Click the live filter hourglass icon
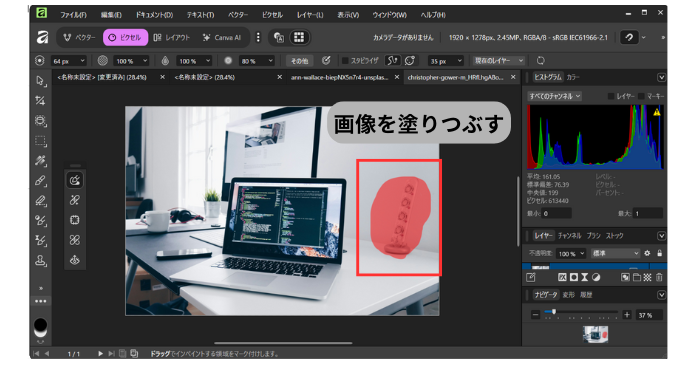 (x=584, y=277)
